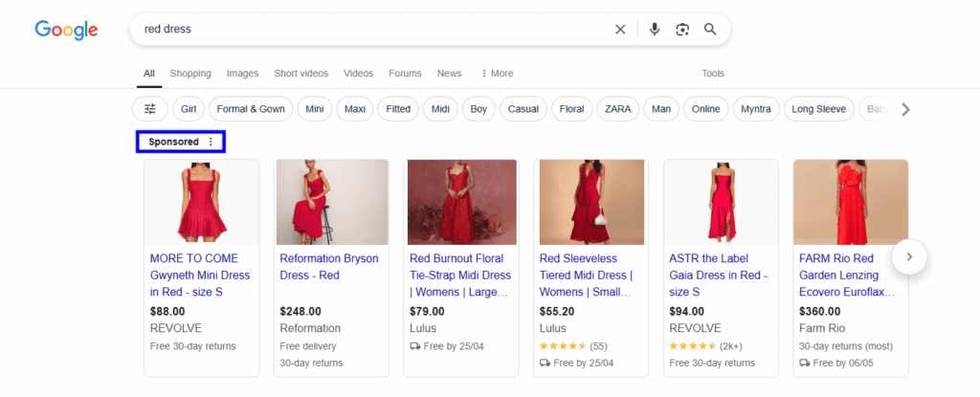Start voice search with microphone icon
Viewport: 980px width, 397px height.
point(655,30)
